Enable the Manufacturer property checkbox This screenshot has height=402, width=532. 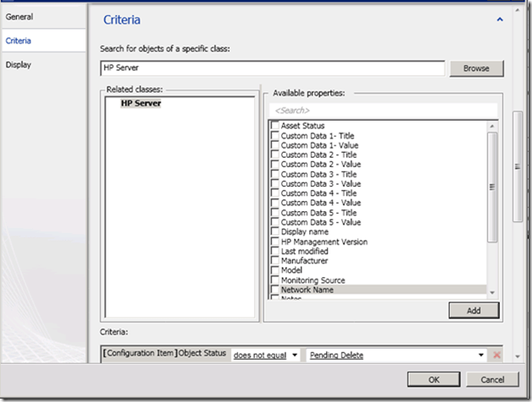pos(275,261)
